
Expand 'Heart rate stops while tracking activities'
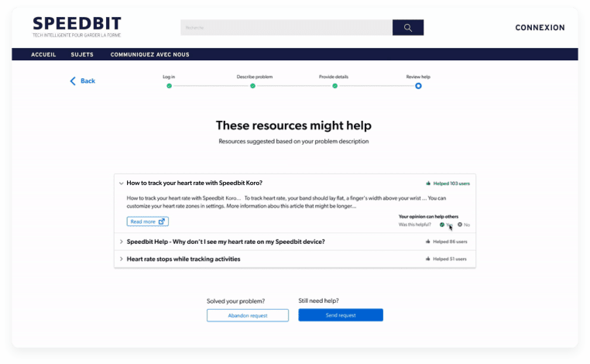[x=122, y=259]
